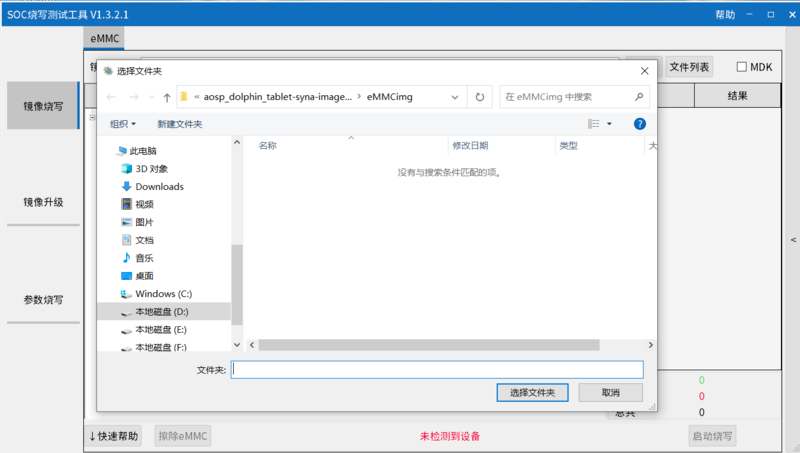Go up one folder level
The width and height of the screenshot is (800, 453).
(x=167, y=97)
